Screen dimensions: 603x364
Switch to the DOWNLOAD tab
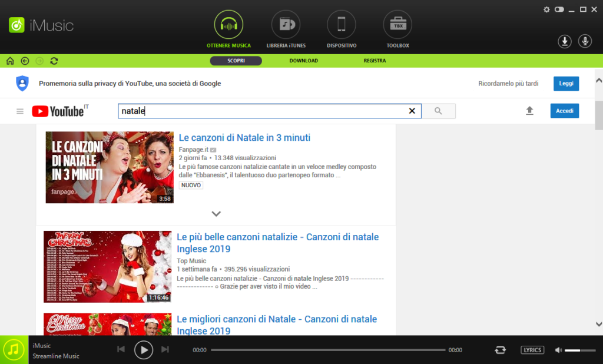click(303, 61)
